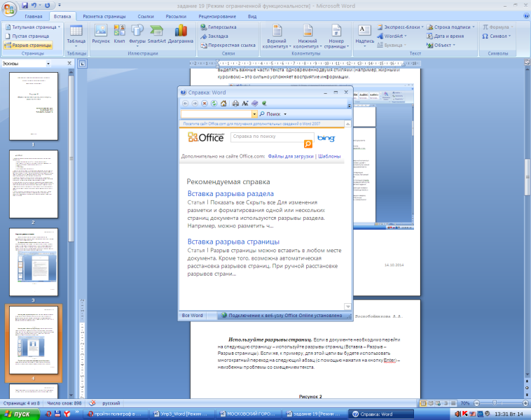Switch to Рецензирование tab

tap(217, 16)
